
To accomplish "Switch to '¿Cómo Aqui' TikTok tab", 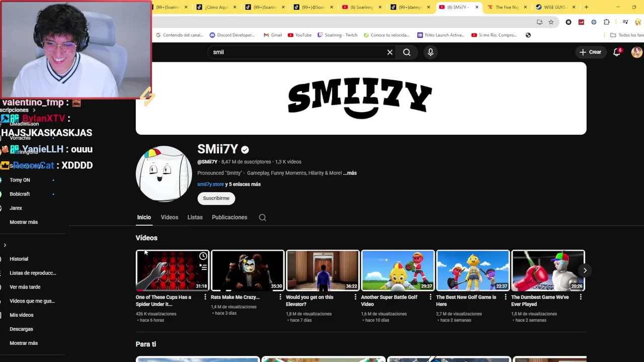I will point(216,7).
